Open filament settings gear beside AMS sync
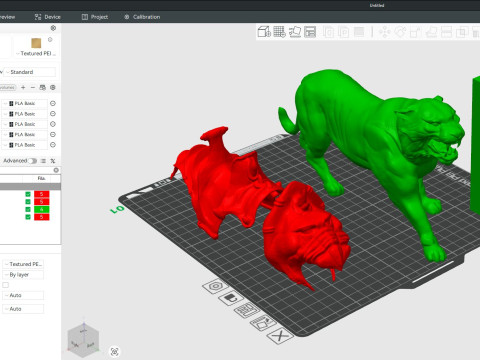This screenshot has height=360, width=480. click(53, 87)
